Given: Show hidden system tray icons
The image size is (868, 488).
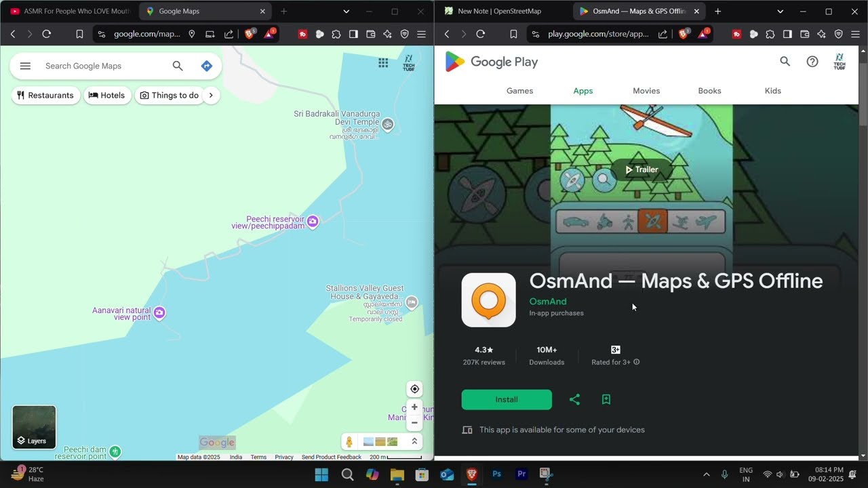Looking at the screenshot, I should (706, 474).
